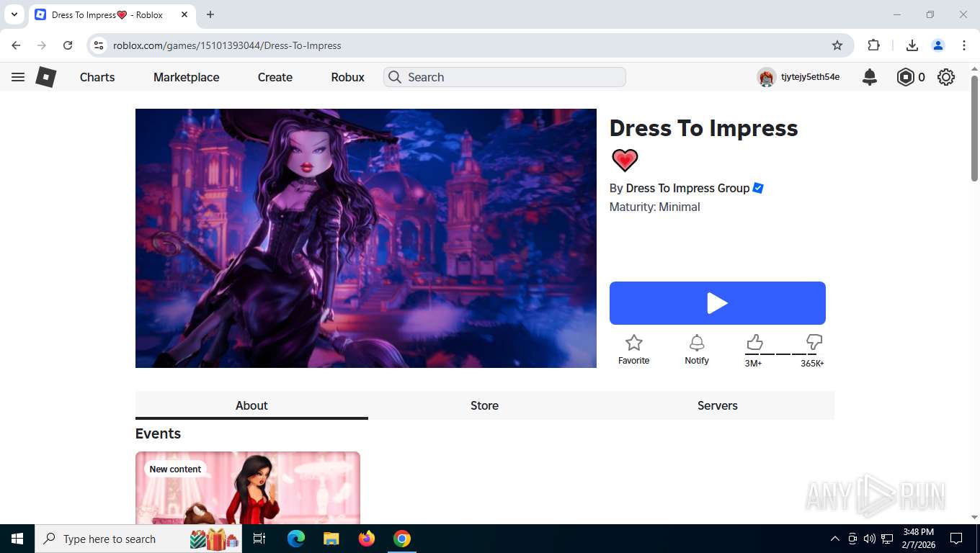980x553 pixels.
Task: Open the game banner witch thumbnail
Action: coord(366,238)
